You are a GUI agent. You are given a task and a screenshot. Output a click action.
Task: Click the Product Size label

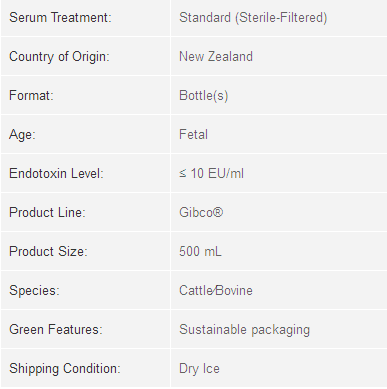(x=48, y=251)
